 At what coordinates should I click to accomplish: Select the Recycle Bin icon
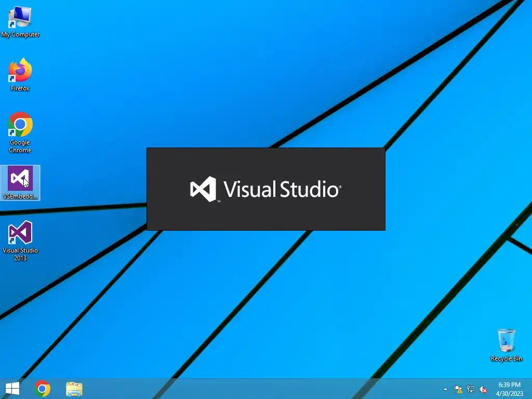pyautogui.click(x=506, y=345)
